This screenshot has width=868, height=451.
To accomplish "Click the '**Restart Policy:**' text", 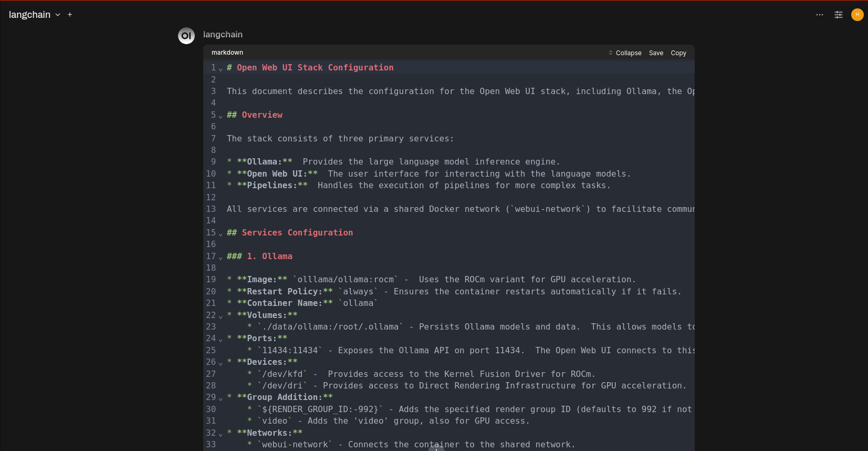I will tap(285, 291).
